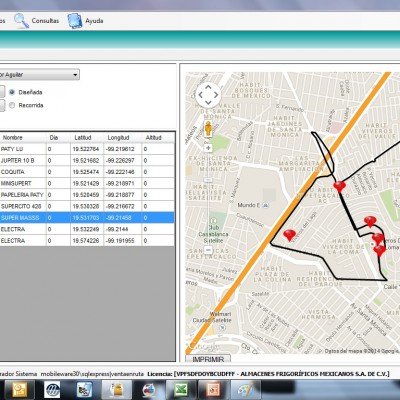Click longitude cell -99.191955
Image resolution: width=400 pixels, height=400 pixels.
122,241
